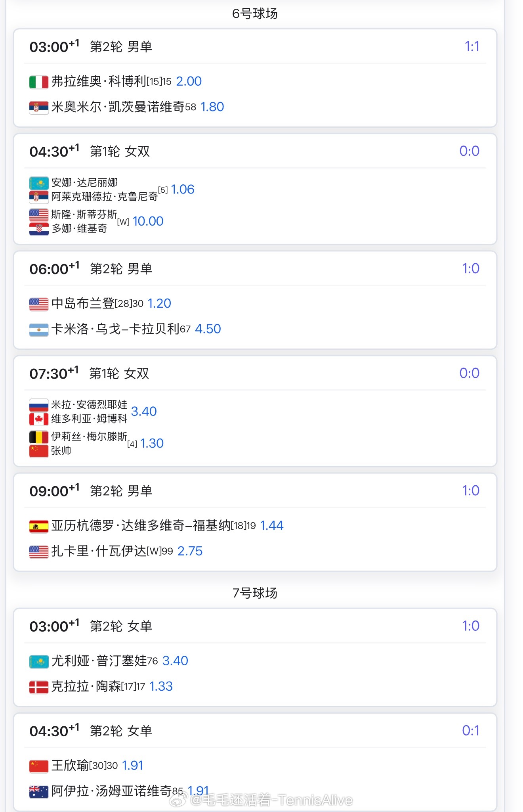Click the Spain flag beside 亚历杭德罗·达维多维奇-福基纳
This screenshot has width=523, height=812.
(x=39, y=526)
